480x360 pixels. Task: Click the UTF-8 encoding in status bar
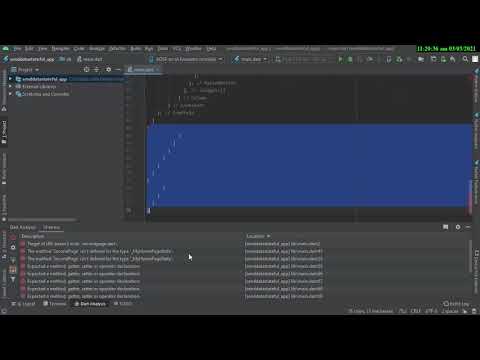(431, 311)
